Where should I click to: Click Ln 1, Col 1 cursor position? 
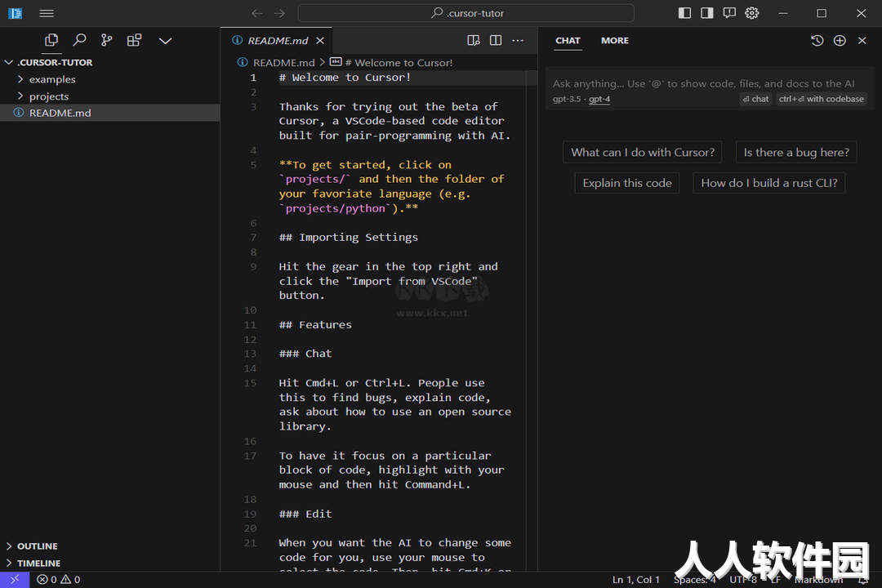point(635,580)
